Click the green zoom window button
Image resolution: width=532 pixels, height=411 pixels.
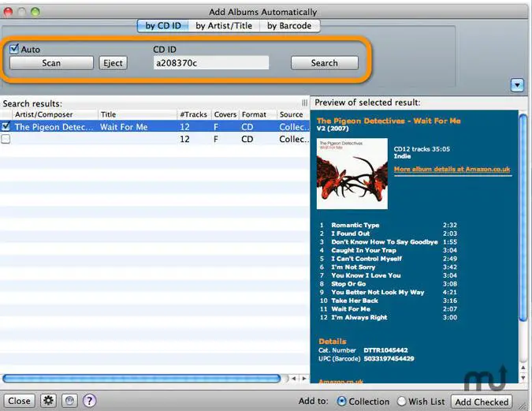point(35,12)
